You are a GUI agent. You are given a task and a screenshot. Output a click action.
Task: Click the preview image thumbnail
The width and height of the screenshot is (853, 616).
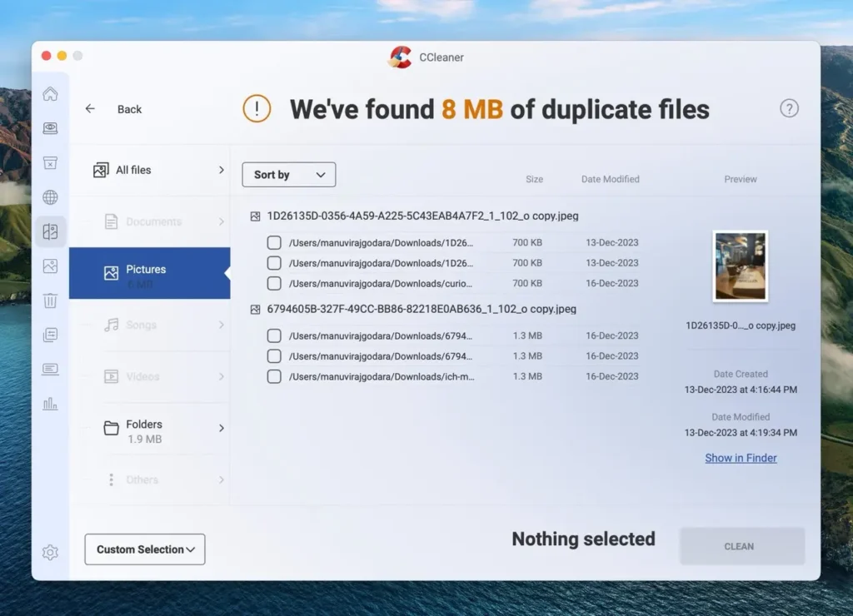[x=740, y=266]
